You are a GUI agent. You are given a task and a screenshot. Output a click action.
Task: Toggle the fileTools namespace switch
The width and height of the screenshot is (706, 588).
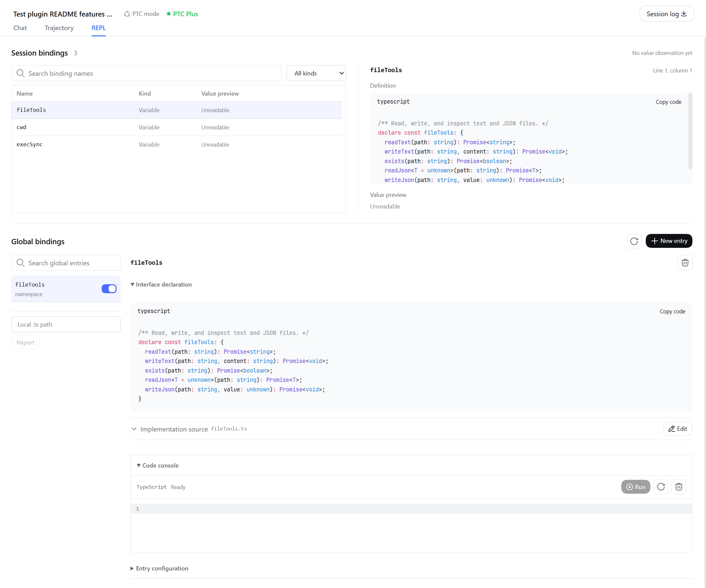coord(109,289)
